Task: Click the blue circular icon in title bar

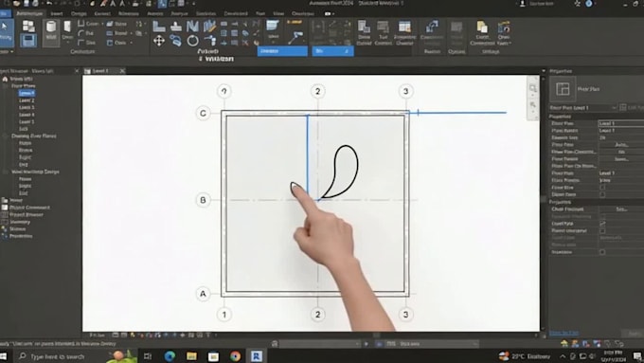Action: (x=589, y=4)
